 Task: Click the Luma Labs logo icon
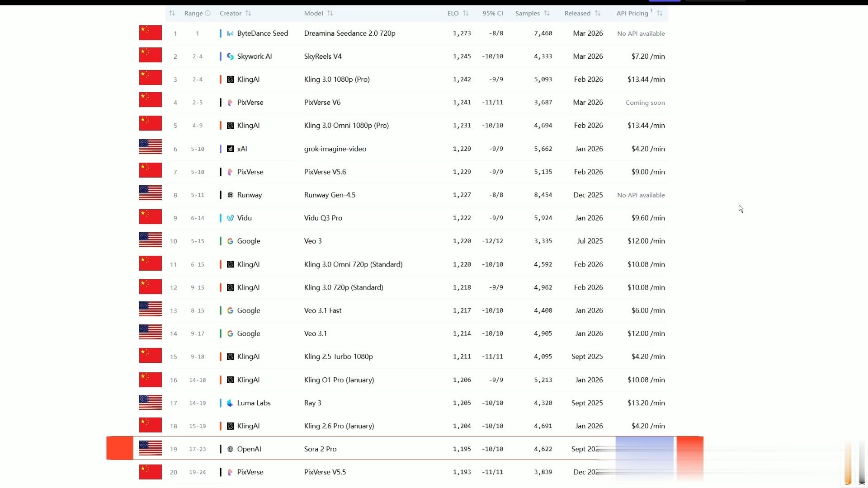click(230, 403)
